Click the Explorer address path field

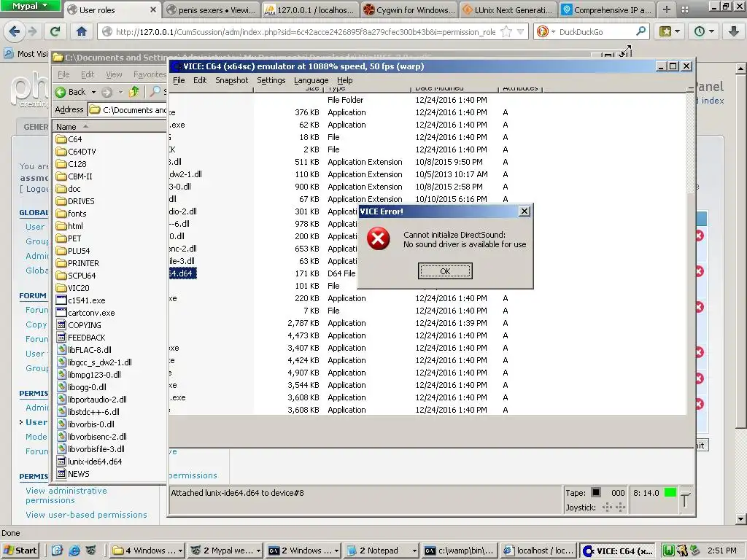(128, 109)
